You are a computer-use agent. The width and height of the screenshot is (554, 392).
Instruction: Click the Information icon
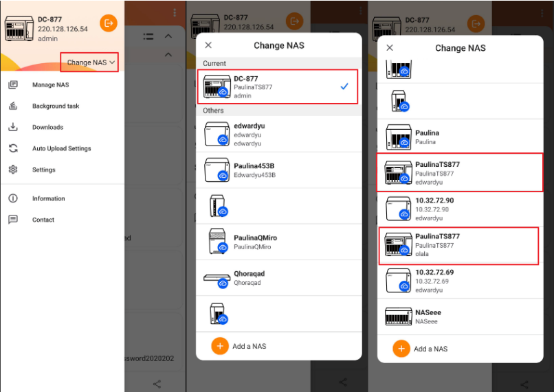(x=12, y=198)
